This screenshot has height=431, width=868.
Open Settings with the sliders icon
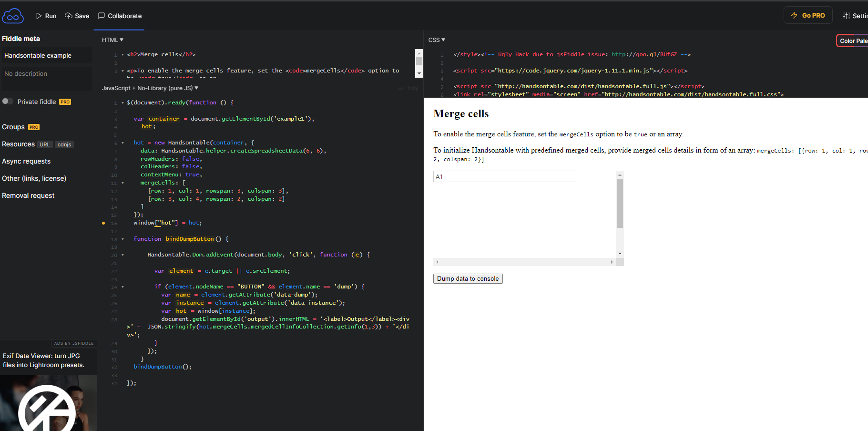[x=855, y=16]
